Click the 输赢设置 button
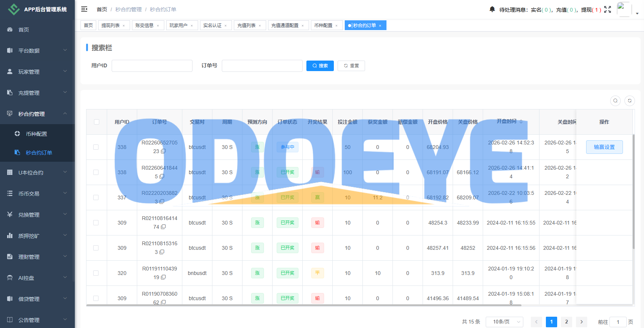This screenshot has height=328, width=644. [x=605, y=147]
